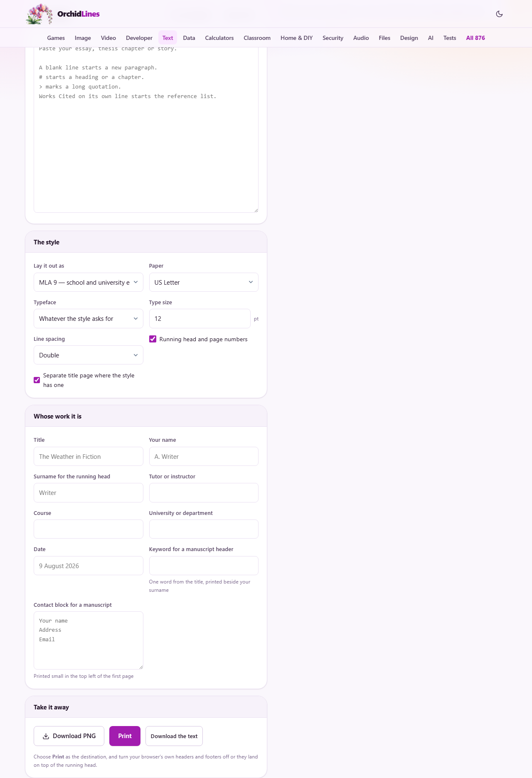Open the AI category
The height and width of the screenshot is (778, 532).
tap(431, 38)
